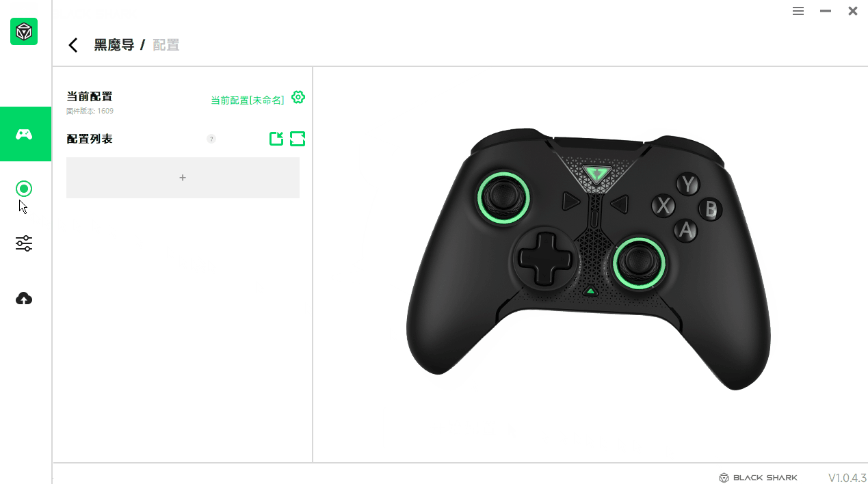The width and height of the screenshot is (868, 484).
Task: Click the 黑魔导 breadcrumb link
Action: click(114, 45)
